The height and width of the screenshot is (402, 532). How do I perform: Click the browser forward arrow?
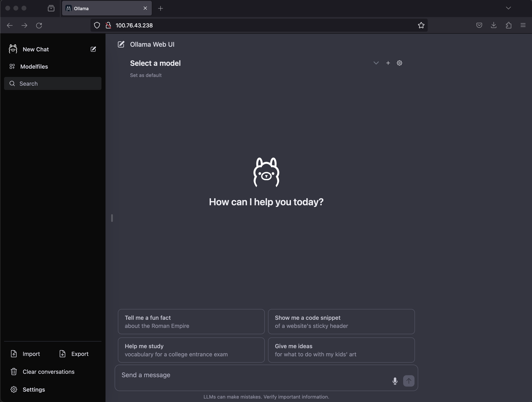(x=24, y=25)
